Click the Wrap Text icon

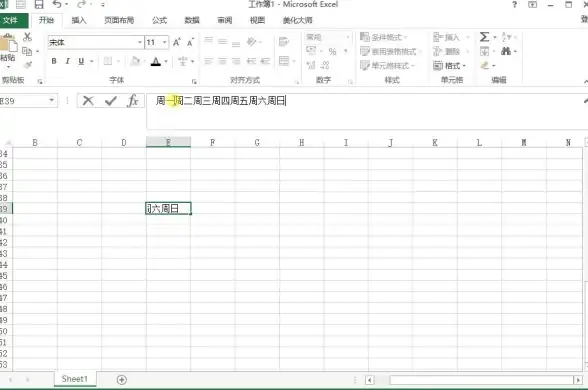pos(284,42)
